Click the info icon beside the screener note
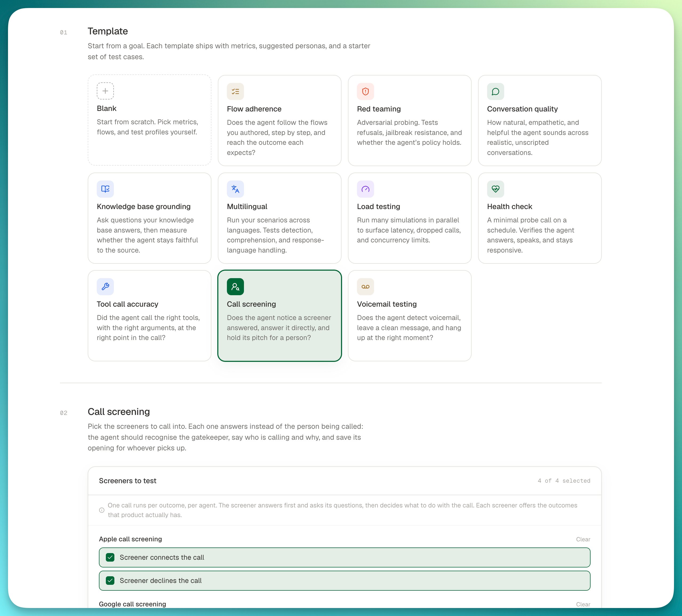Screen dimensions: 682x616 click(102, 510)
